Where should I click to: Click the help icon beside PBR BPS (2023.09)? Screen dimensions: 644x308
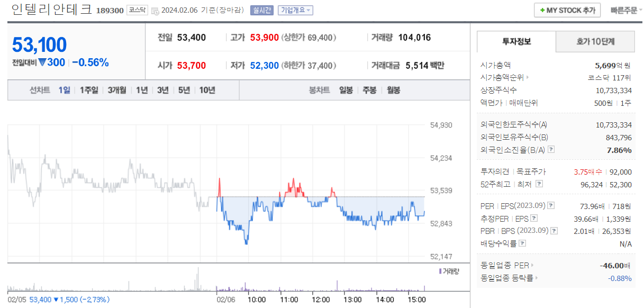[554, 231]
